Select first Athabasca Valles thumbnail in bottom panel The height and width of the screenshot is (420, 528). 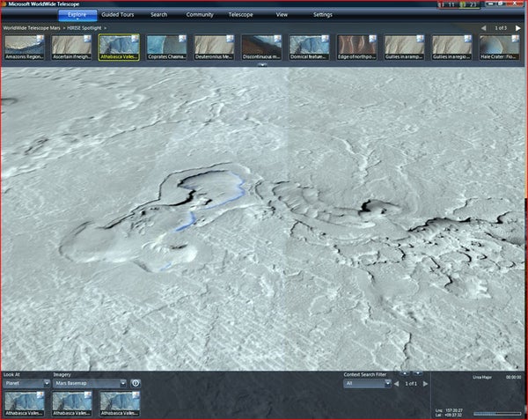click(25, 403)
